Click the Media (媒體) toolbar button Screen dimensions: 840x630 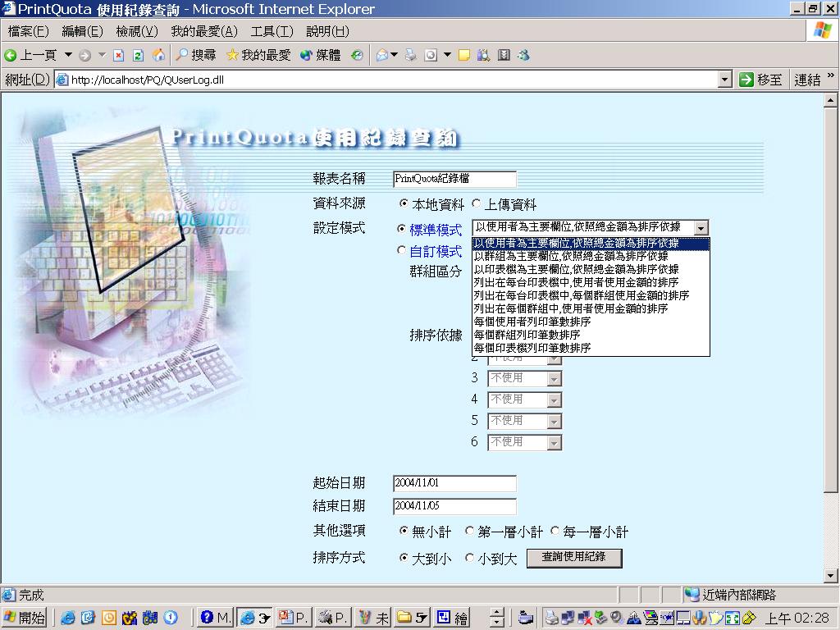pos(320,55)
